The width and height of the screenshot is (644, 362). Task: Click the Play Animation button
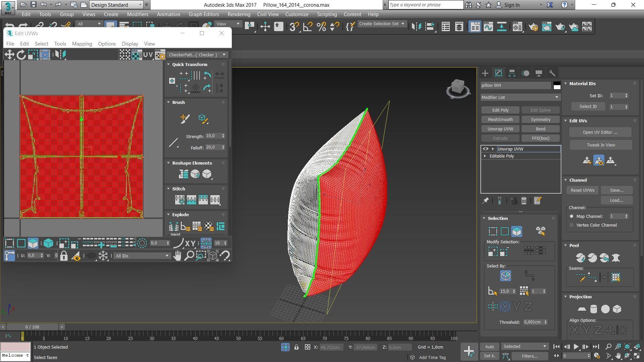(576, 347)
